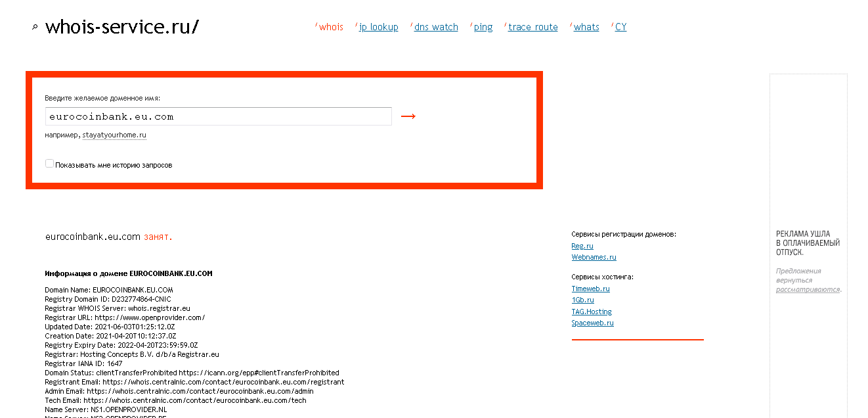Click the whois-service.ru site logo
868x418 pixels.
point(121,27)
